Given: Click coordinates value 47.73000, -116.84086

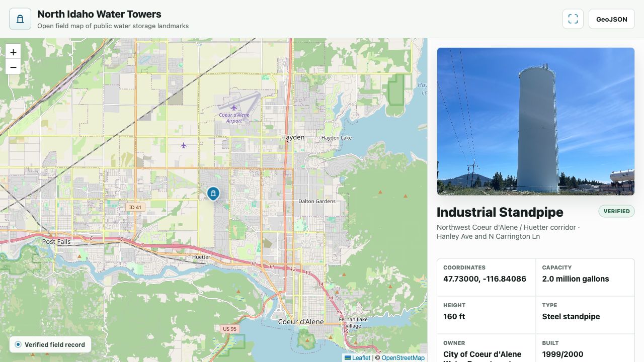Looking at the screenshot, I should [485, 279].
